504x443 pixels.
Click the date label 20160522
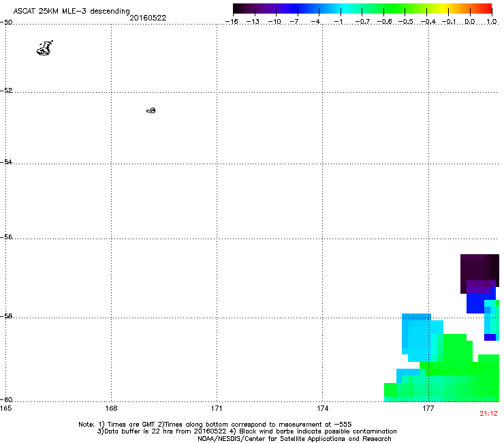[148, 18]
